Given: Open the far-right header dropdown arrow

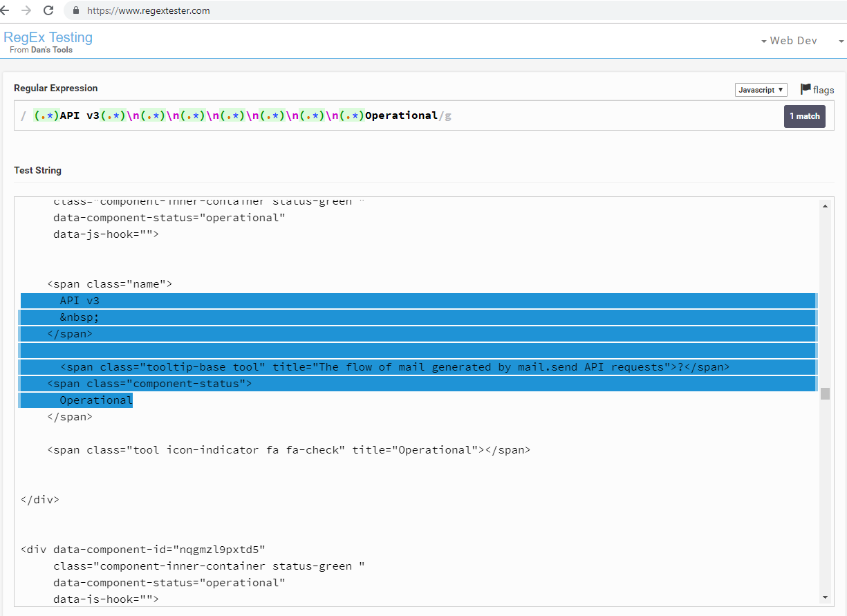Looking at the screenshot, I should 841,40.
